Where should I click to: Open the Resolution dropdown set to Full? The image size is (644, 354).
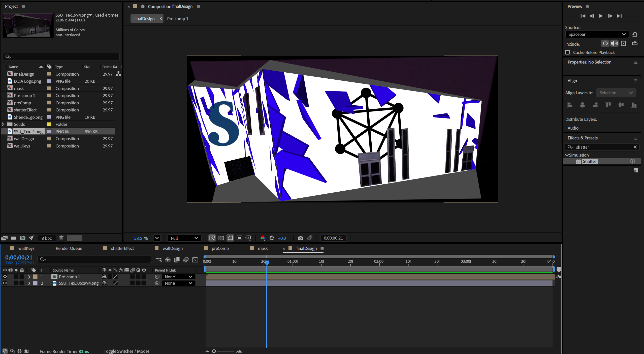tap(184, 238)
